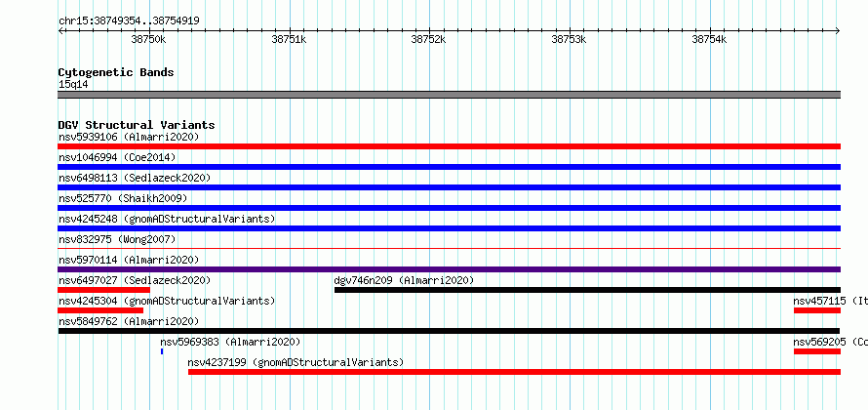The width and height of the screenshot is (868, 410).
Task: Open the nsv832975 (Wong2007) label
Action: [117, 239]
